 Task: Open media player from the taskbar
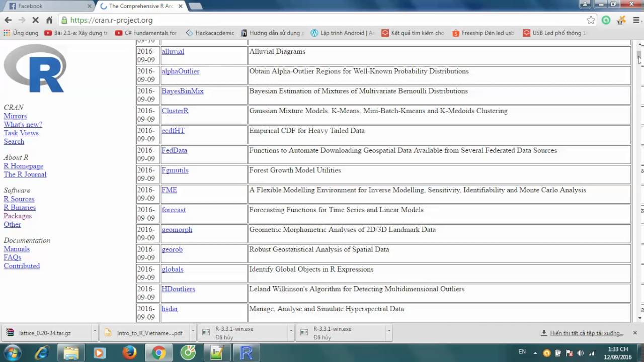[100, 352]
